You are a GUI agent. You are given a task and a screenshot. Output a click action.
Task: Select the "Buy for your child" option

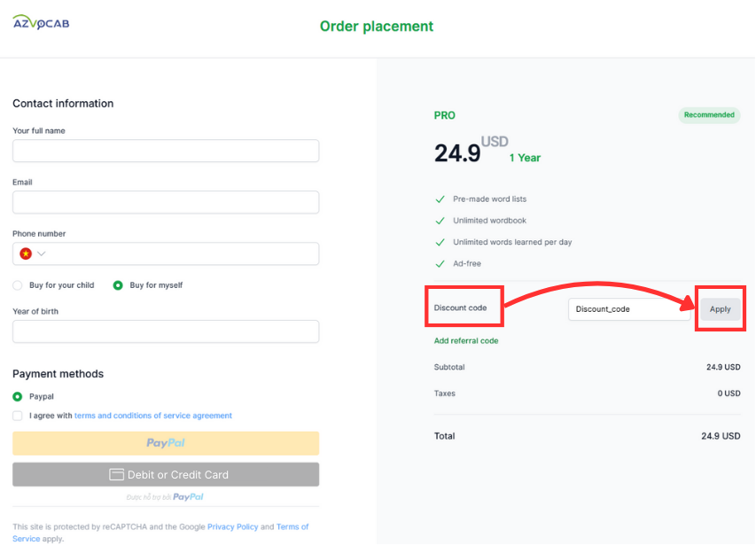(x=15, y=284)
